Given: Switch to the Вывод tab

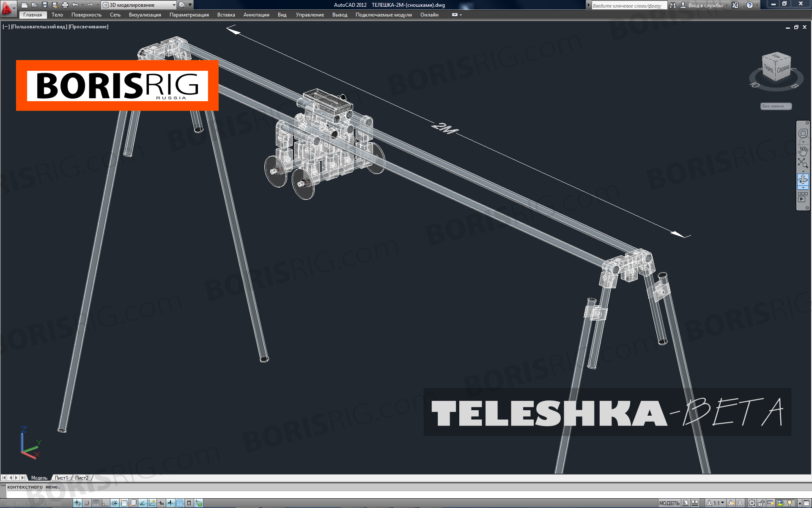Looking at the screenshot, I should pyautogui.click(x=340, y=15).
